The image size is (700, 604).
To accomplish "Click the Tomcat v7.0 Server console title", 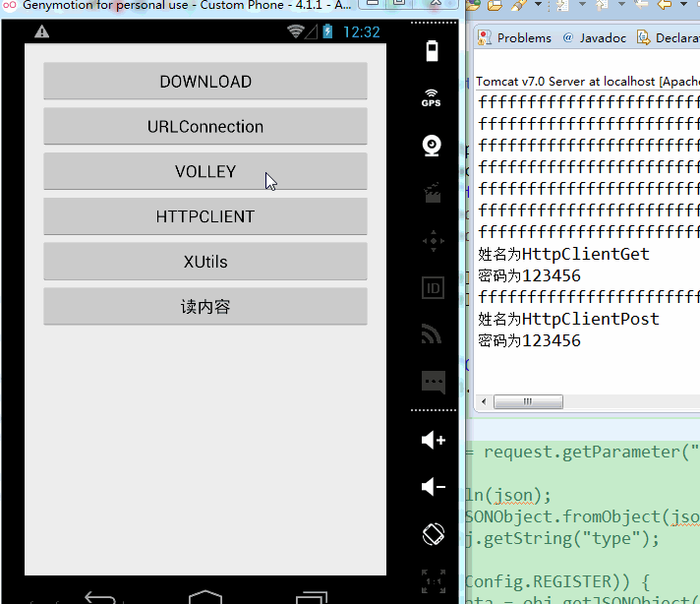I will (x=588, y=82).
